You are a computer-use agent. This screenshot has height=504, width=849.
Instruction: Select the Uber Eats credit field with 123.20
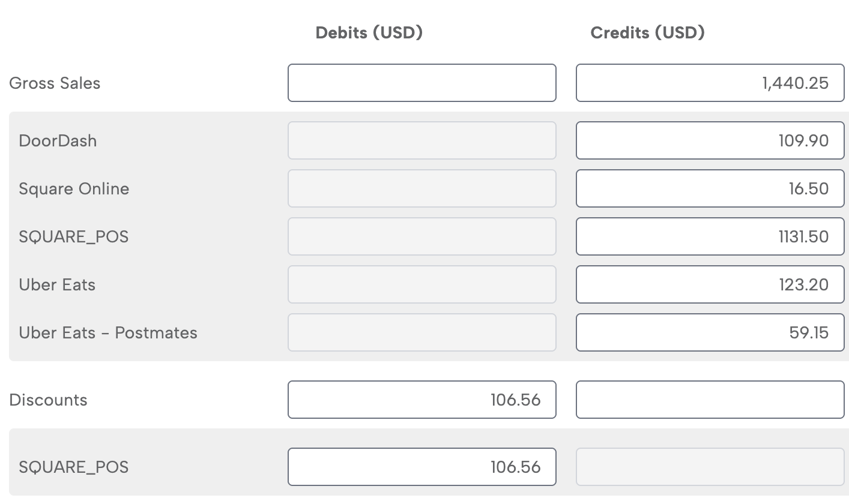[710, 284]
